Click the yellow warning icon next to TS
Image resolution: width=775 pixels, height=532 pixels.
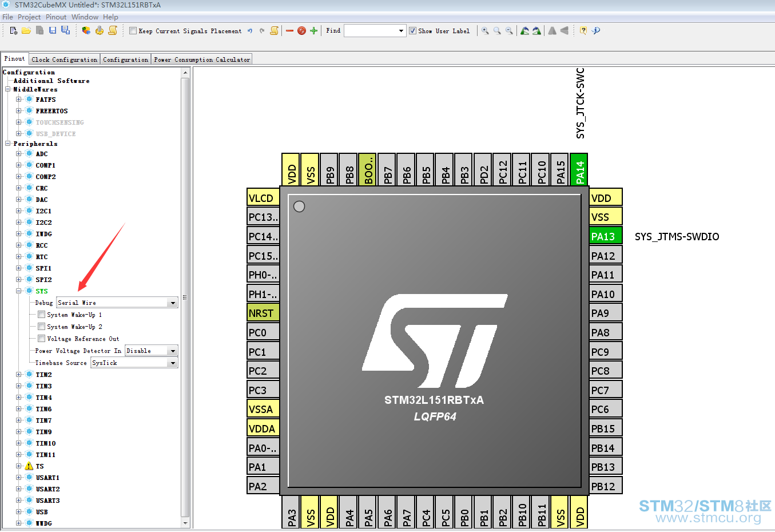(29, 466)
